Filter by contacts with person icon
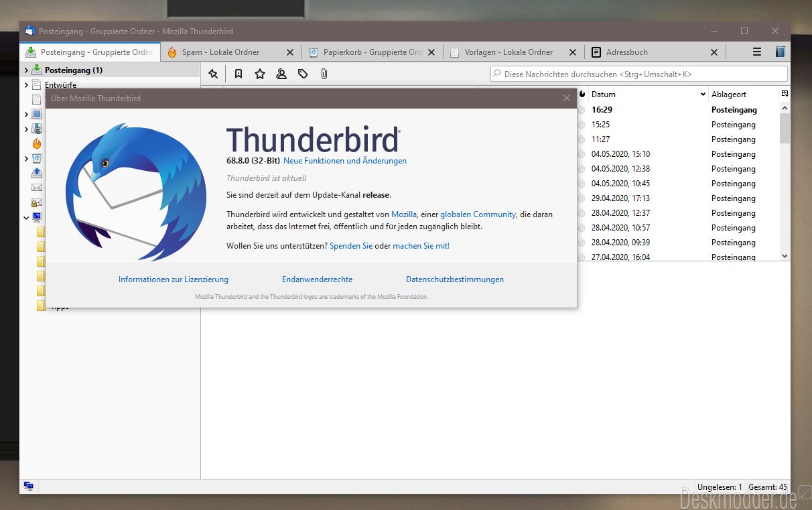The height and width of the screenshot is (510, 812). point(281,74)
